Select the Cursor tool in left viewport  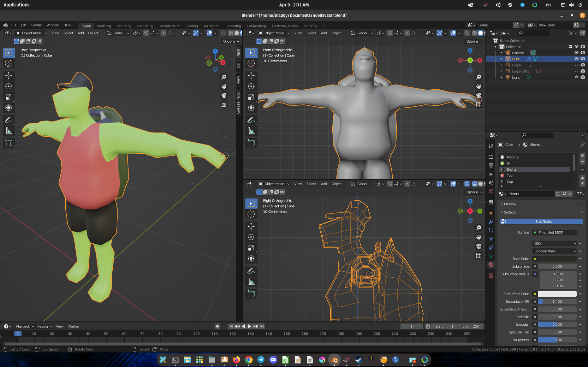tap(9, 64)
